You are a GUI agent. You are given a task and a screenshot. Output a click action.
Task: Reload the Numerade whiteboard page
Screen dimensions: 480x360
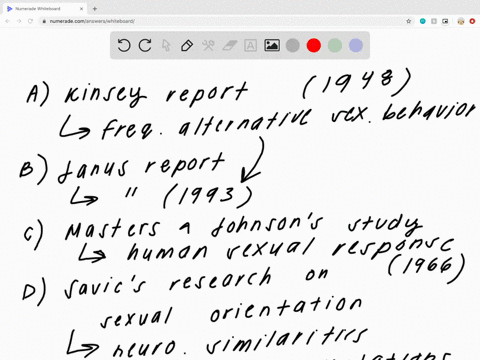[x=30, y=21]
